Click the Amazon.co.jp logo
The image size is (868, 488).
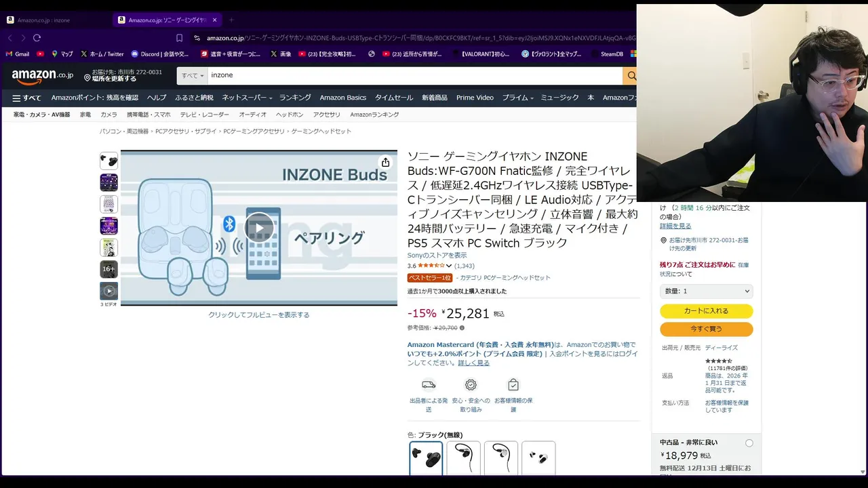42,76
